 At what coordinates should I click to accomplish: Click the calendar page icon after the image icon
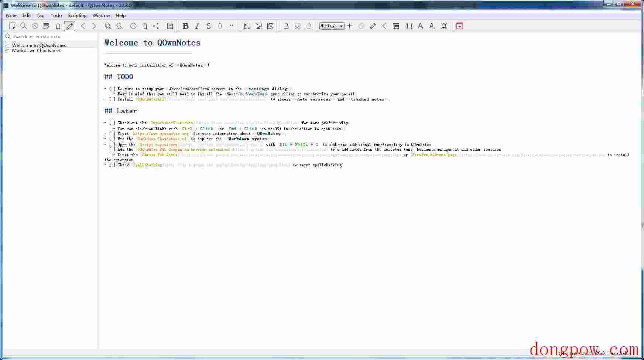tap(270, 26)
